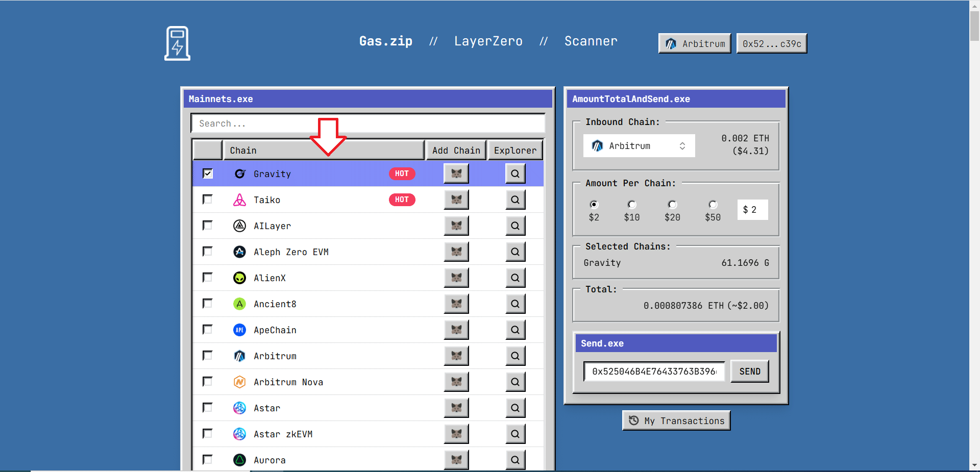Focus the chain Search field

pos(368,123)
